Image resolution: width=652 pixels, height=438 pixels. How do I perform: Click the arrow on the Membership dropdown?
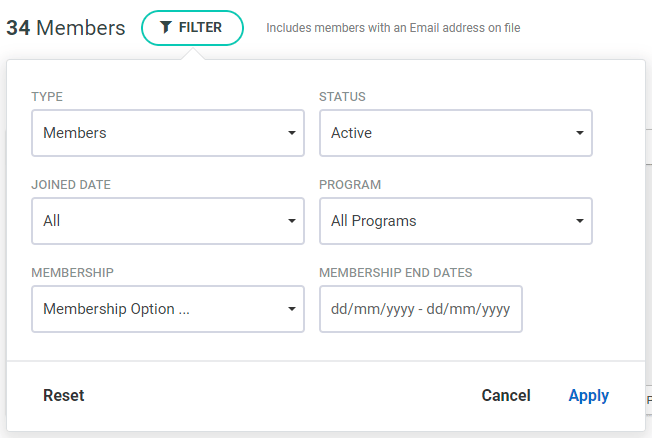(x=291, y=309)
